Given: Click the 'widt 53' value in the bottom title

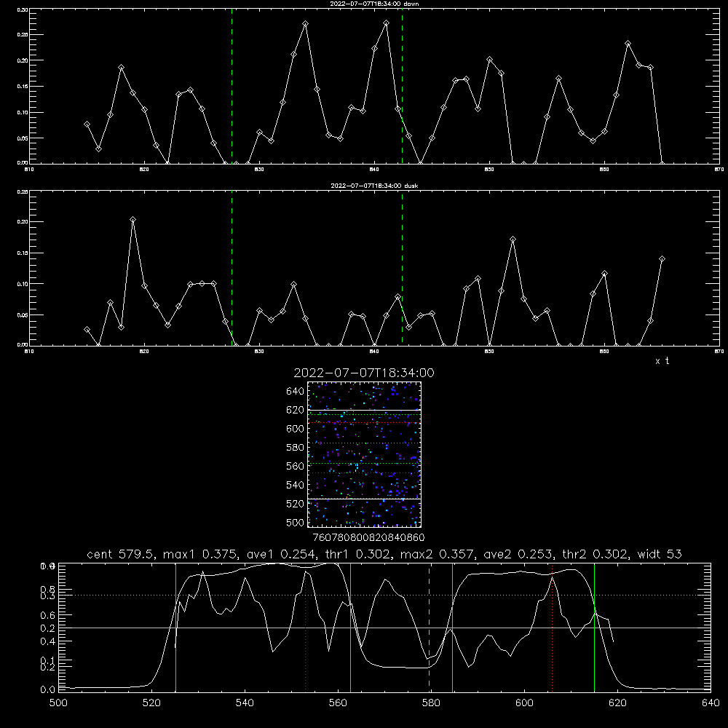Looking at the screenshot, I should tap(660, 554).
